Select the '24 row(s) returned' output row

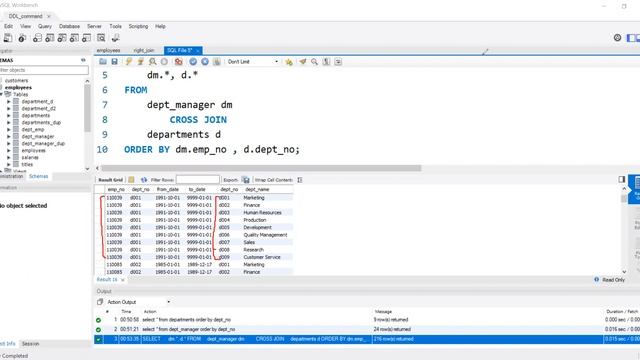(x=367, y=329)
